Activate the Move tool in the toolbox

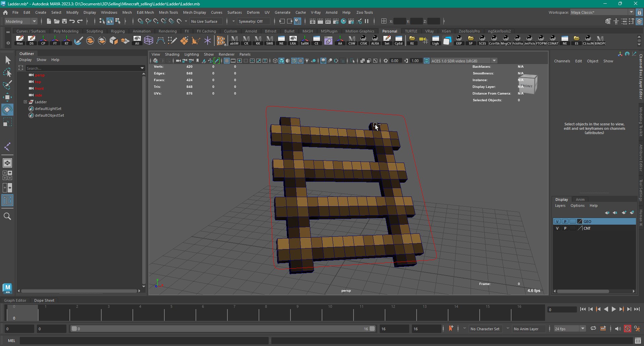7,97
